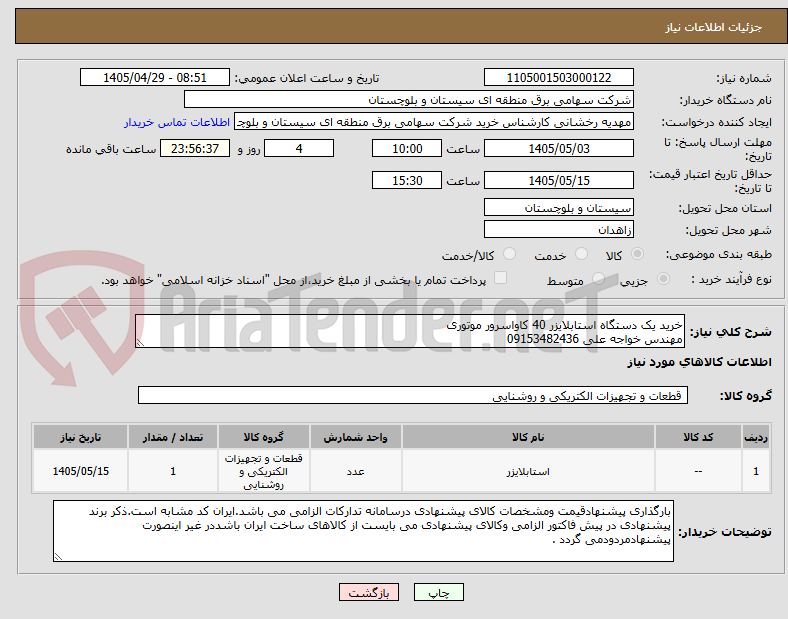Click the -- product code cell
This screenshot has height=619, width=788.
pyautogui.click(x=698, y=471)
